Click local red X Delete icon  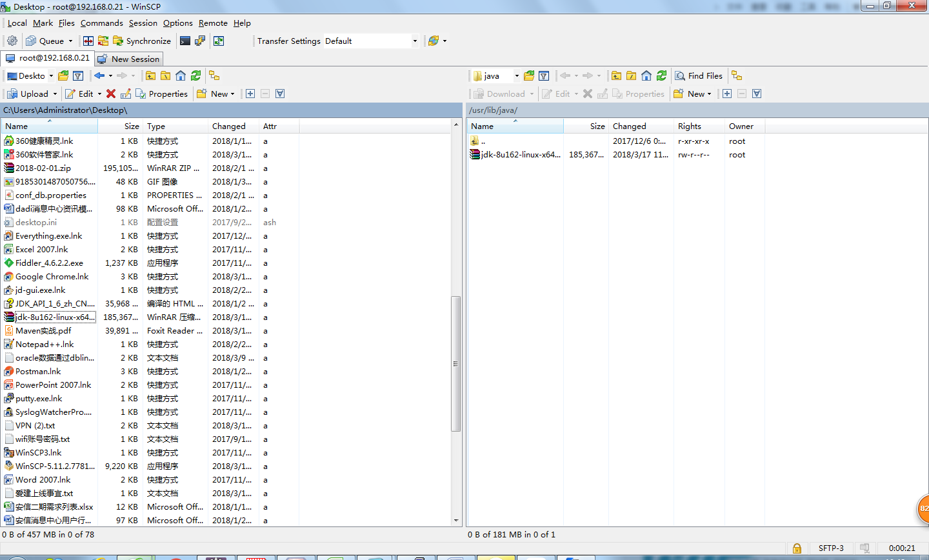point(111,94)
